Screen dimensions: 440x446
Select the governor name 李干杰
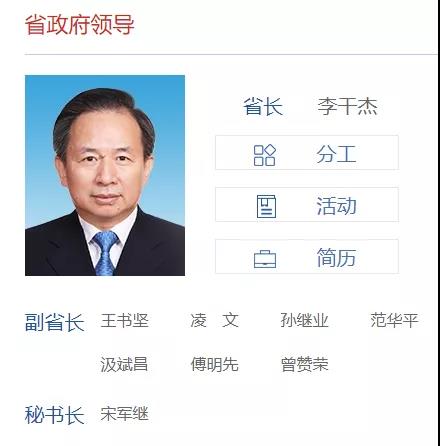(x=347, y=107)
